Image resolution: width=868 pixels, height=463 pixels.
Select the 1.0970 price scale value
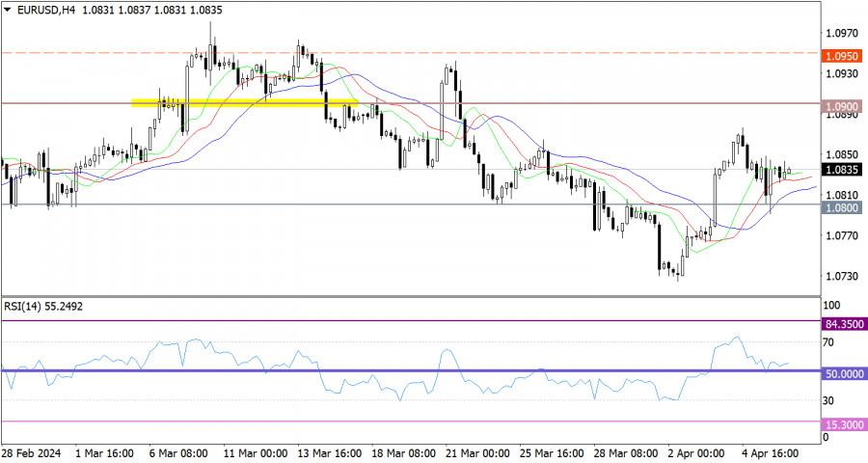click(x=841, y=33)
